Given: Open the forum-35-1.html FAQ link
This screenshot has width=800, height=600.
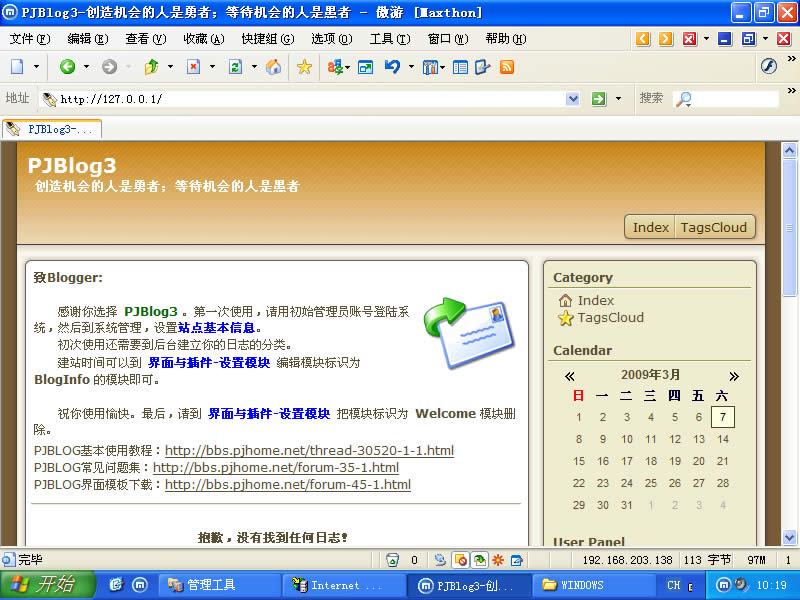Looking at the screenshot, I should tap(276, 467).
